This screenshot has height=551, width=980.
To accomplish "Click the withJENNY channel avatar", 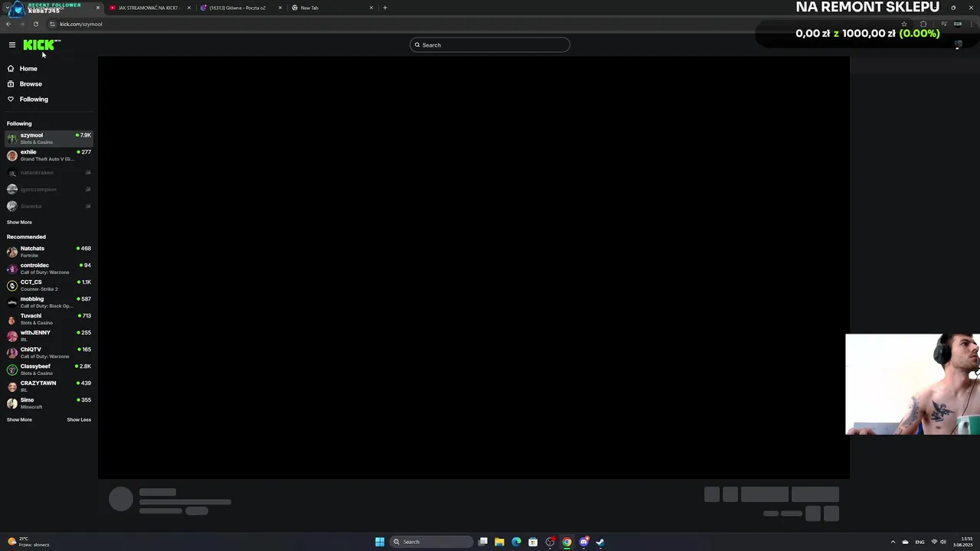I will point(12,336).
